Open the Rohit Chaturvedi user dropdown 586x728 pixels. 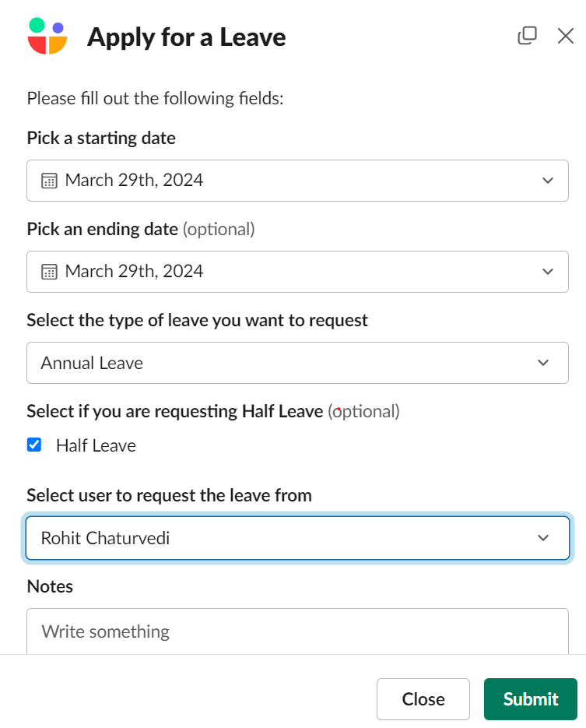pos(297,538)
